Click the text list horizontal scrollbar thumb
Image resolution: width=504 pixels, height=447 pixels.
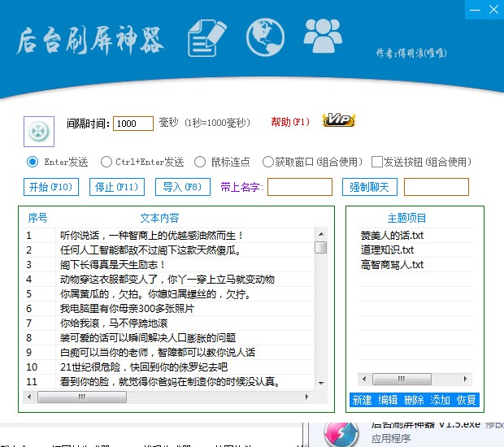(x=82, y=397)
